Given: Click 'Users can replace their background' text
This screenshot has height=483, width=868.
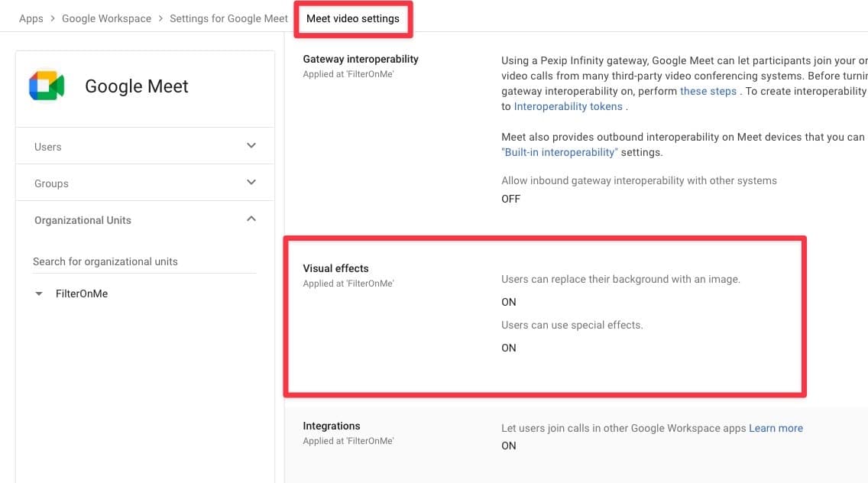Looking at the screenshot, I should tap(620, 279).
